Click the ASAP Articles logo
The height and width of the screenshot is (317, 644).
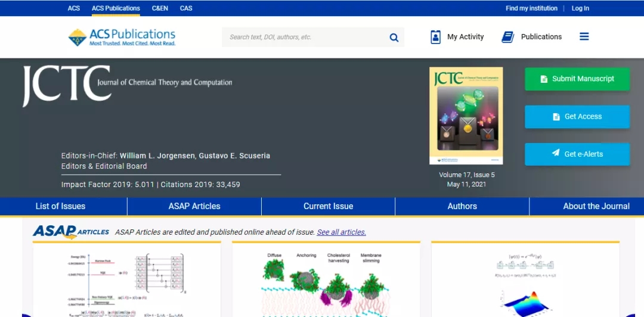click(x=71, y=232)
